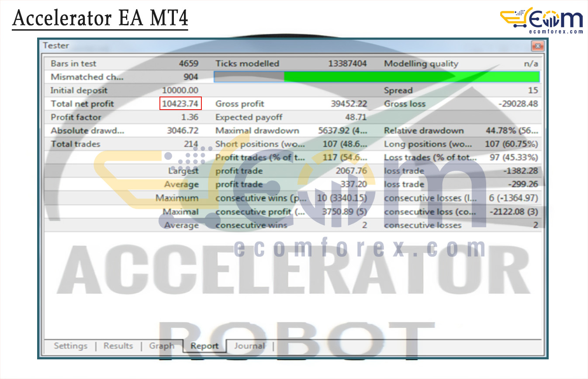Image resolution: width=588 pixels, height=379 pixels.
Task: Select the Bars in test value 4659
Action: pos(188,64)
